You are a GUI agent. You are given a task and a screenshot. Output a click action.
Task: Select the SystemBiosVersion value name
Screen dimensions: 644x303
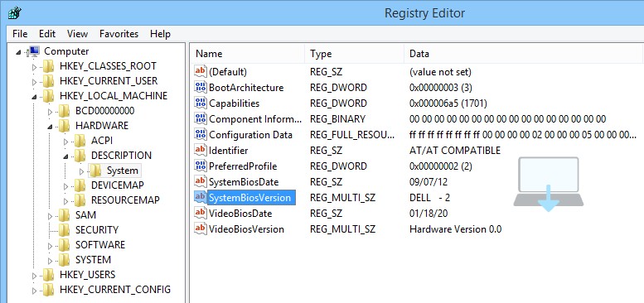(x=249, y=198)
